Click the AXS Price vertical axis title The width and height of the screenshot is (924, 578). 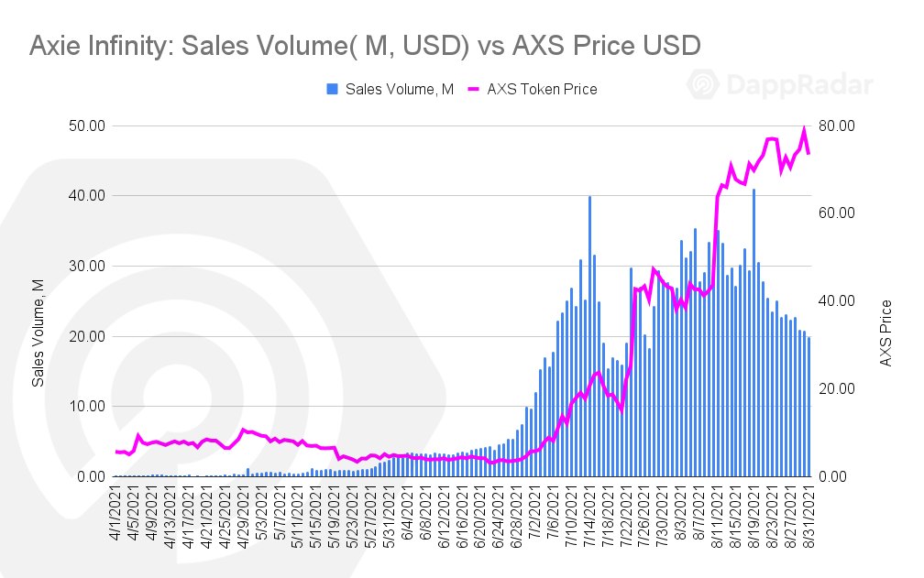click(x=885, y=333)
